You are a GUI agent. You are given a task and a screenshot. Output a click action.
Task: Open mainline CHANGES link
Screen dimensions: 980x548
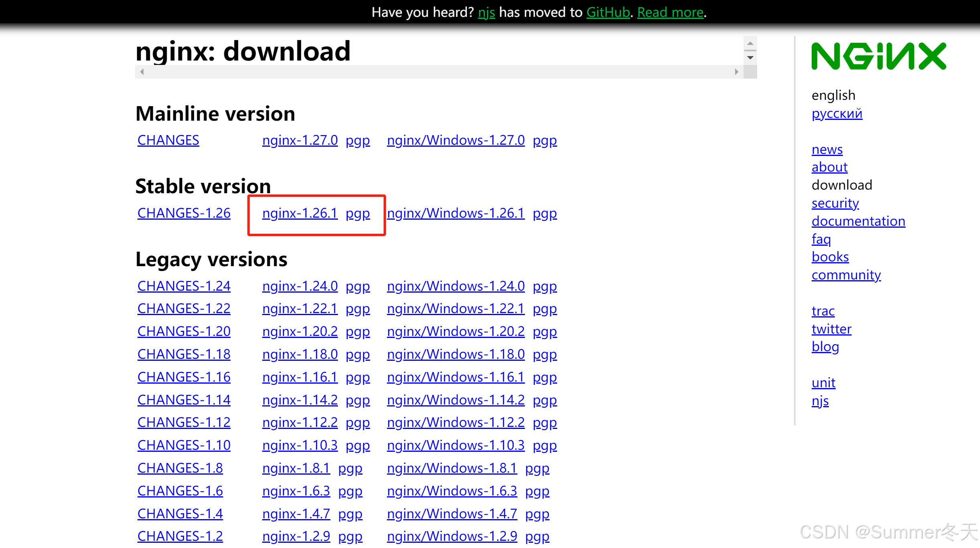click(x=168, y=140)
